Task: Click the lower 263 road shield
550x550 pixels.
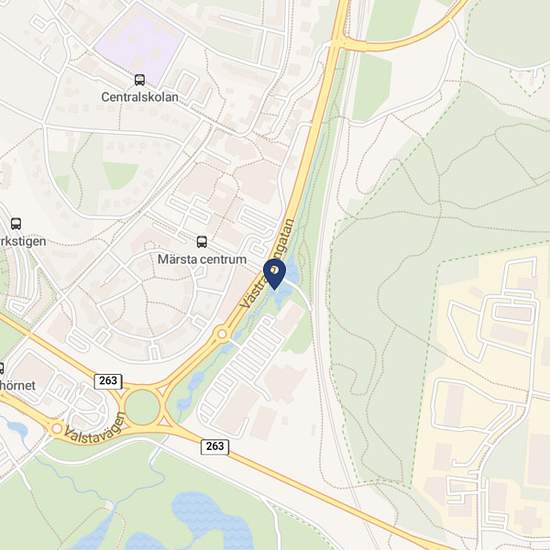Action: 215,447
